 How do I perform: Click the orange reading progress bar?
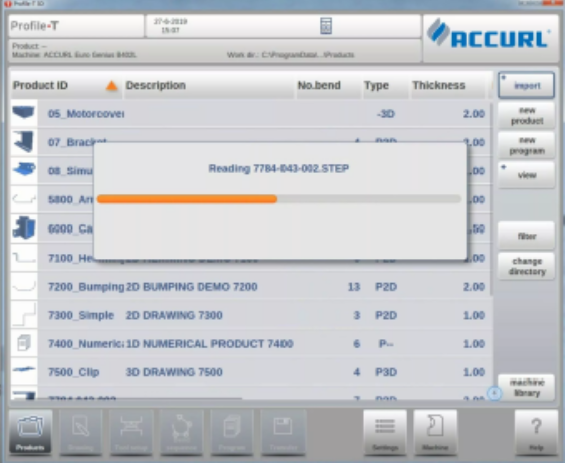click(187, 199)
